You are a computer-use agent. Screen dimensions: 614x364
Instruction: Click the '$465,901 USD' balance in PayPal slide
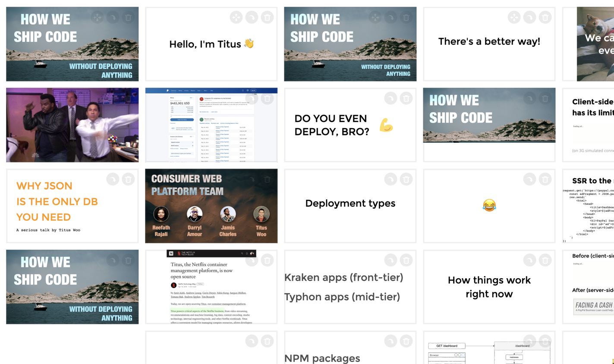click(180, 104)
